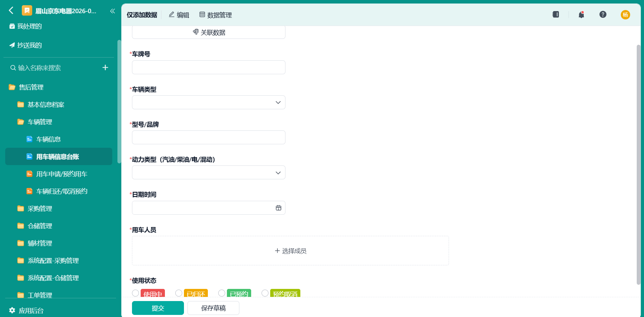644x317 pixels.
Task: Click the table icon beside 数据管理
Action: pyautogui.click(x=202, y=15)
